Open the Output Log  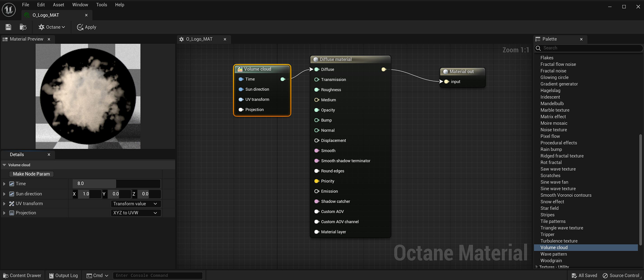point(63,275)
